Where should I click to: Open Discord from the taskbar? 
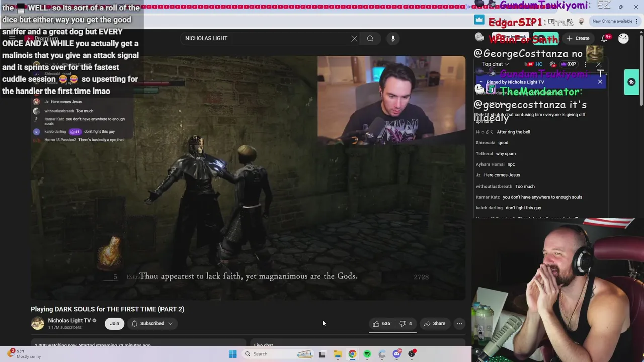tap(397, 354)
